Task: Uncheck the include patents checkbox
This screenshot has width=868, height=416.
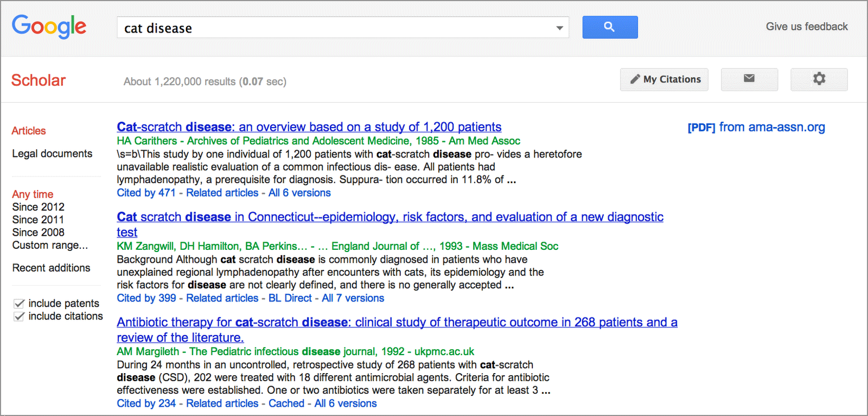Action: point(19,304)
